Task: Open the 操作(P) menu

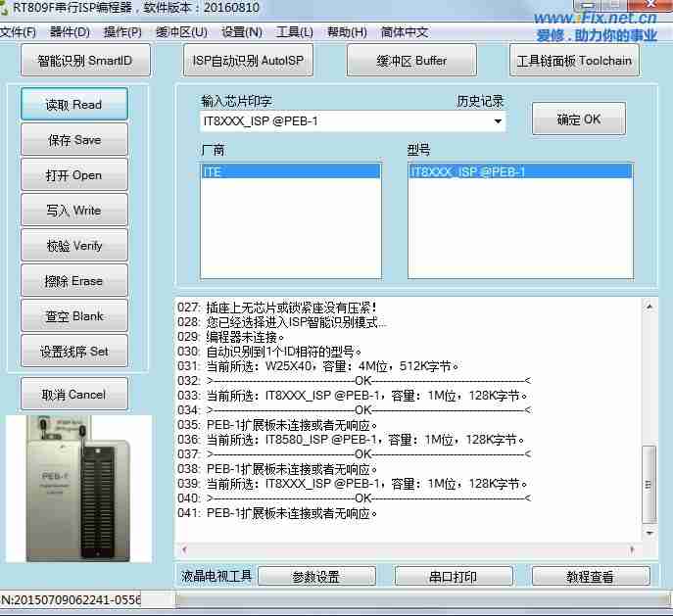Action: click(x=122, y=32)
